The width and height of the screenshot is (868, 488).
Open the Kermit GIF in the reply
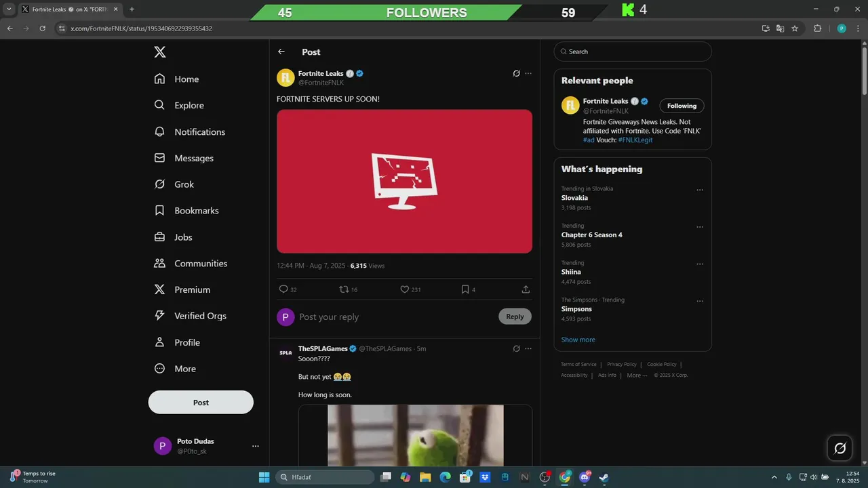coord(415,436)
